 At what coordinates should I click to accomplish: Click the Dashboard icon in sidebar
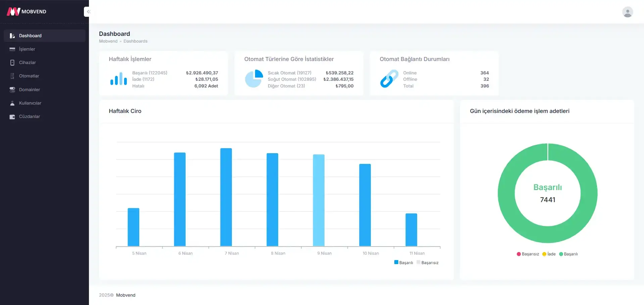coord(12,36)
